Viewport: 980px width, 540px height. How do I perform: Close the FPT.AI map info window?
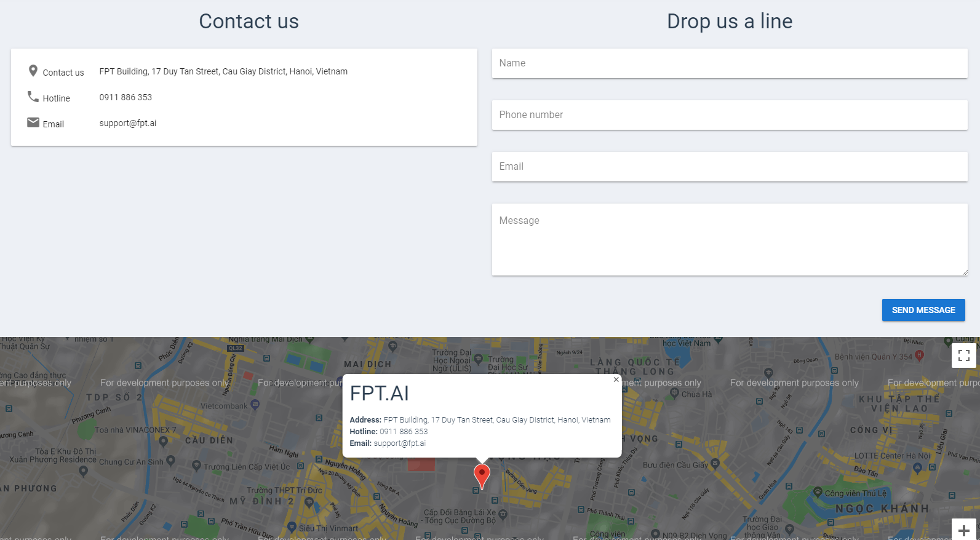pos(616,379)
